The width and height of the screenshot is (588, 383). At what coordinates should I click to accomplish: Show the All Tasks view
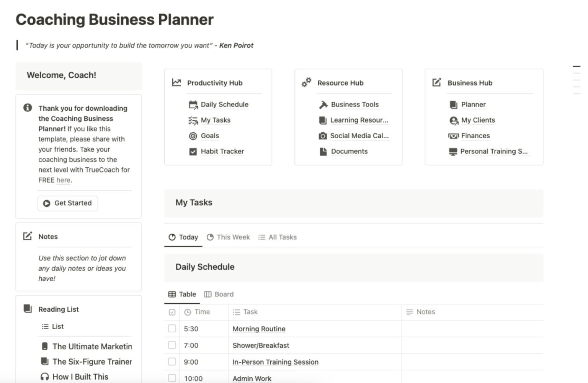pos(278,237)
